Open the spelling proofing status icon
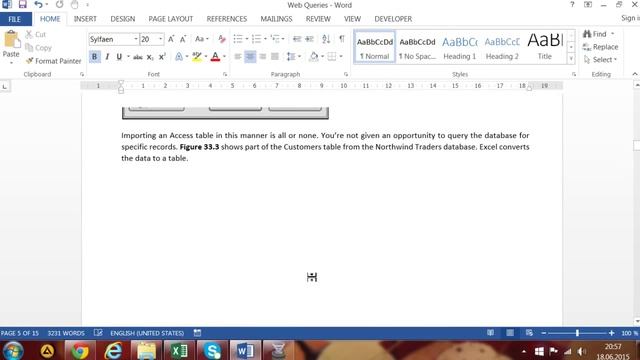This screenshot has width=640, height=360. 98,333
